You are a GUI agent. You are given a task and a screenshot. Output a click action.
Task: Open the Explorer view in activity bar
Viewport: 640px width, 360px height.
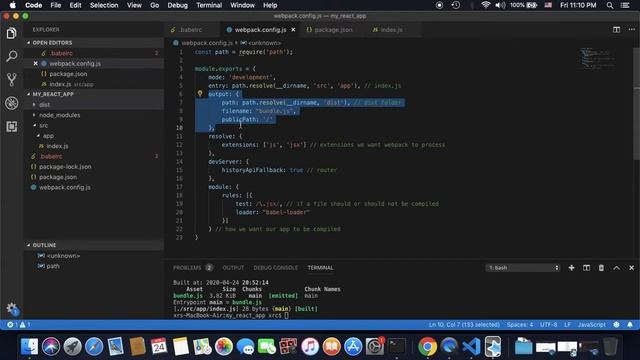[x=11, y=33]
